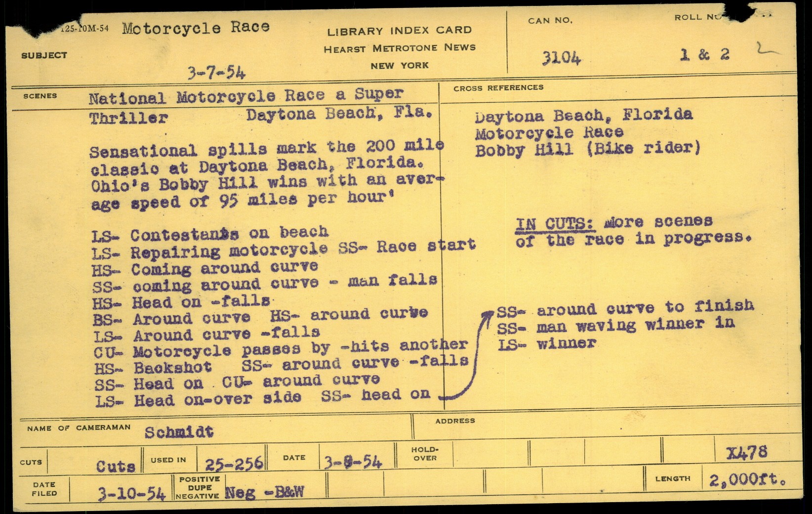The width and height of the screenshot is (812, 514).
Task: Click the 'Used In' value 25-256
Action: point(234,463)
